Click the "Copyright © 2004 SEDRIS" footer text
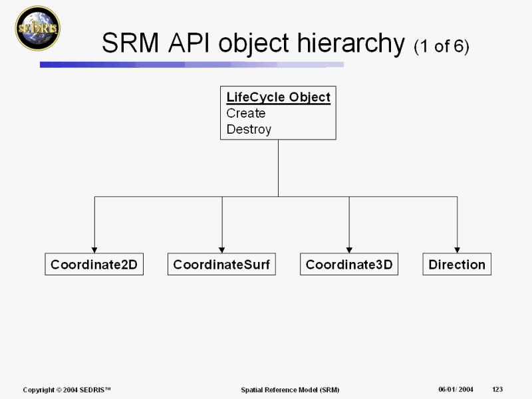532x399 pixels. coord(66,390)
